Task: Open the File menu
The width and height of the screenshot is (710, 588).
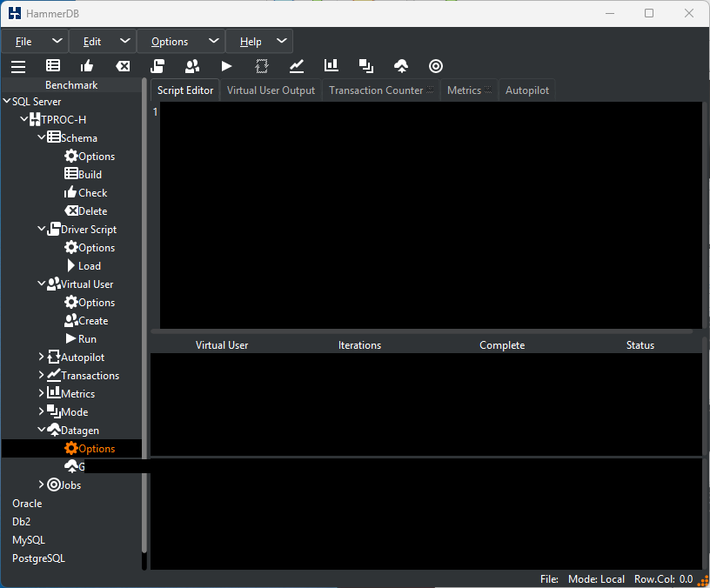Action: [x=35, y=42]
